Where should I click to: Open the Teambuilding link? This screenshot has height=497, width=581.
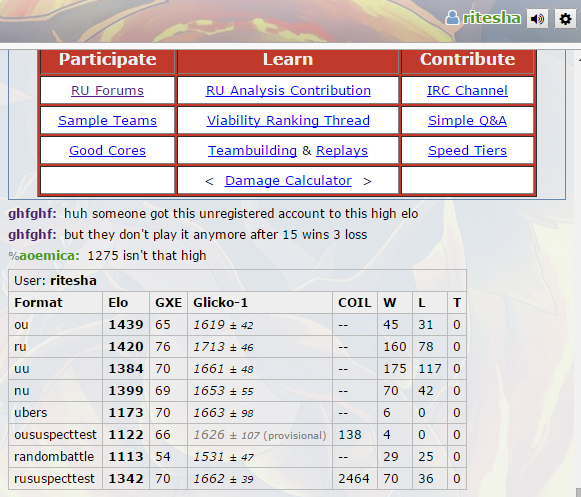tap(252, 150)
